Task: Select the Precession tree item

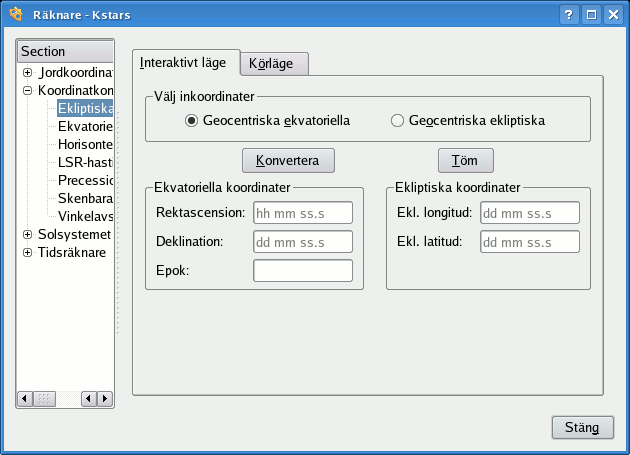Action: 86,181
